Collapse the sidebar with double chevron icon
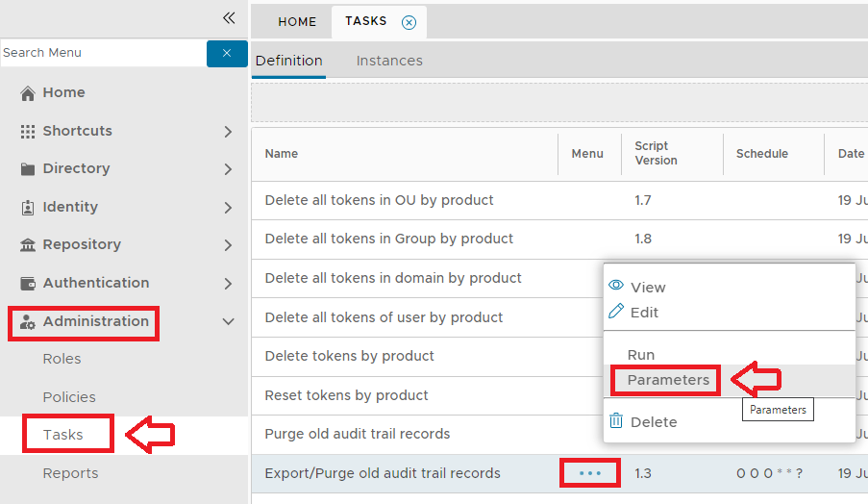This screenshot has height=504, width=868. click(x=229, y=17)
